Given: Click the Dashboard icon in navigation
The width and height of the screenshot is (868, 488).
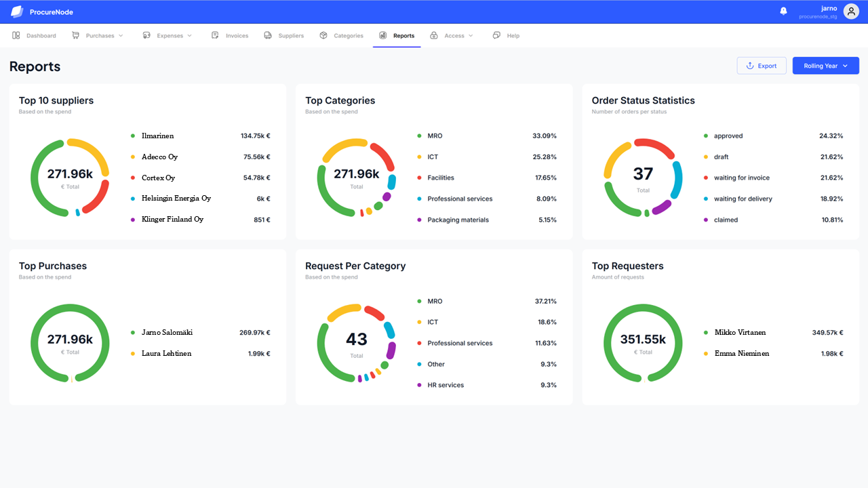Looking at the screenshot, I should coord(16,35).
